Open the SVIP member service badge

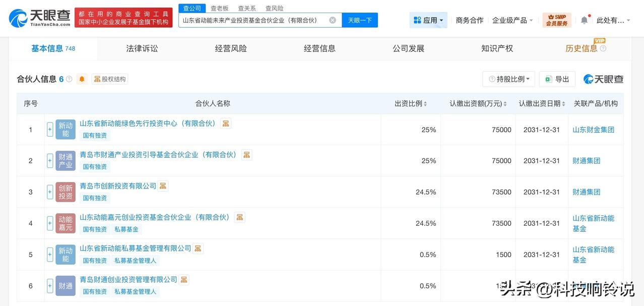point(557,20)
